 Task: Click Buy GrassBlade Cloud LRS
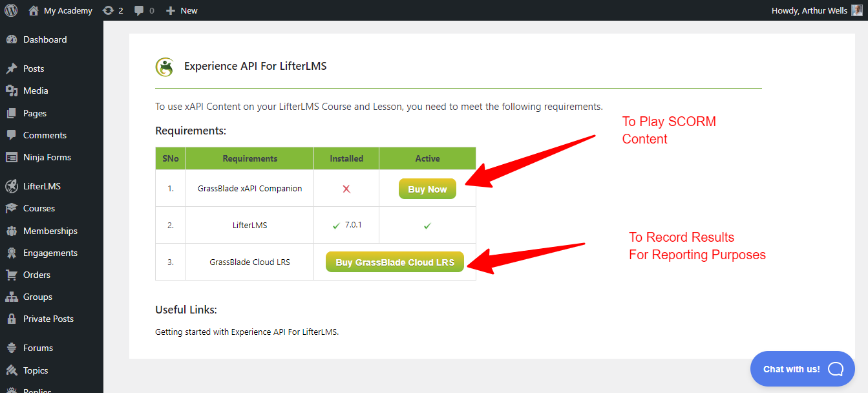point(394,261)
